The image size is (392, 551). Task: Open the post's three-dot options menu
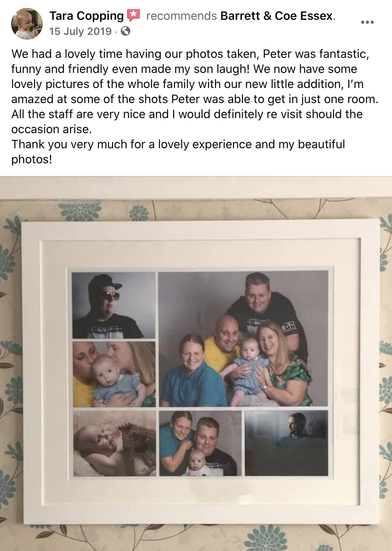pos(367,22)
